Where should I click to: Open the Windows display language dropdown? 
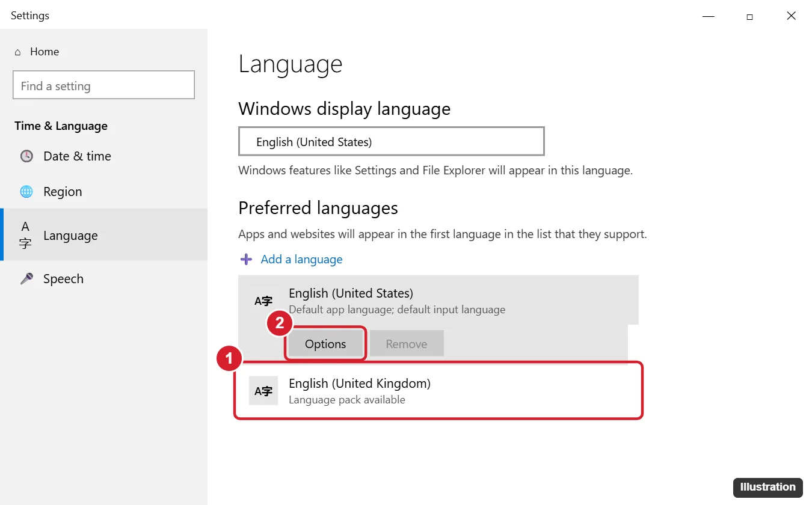(x=392, y=141)
